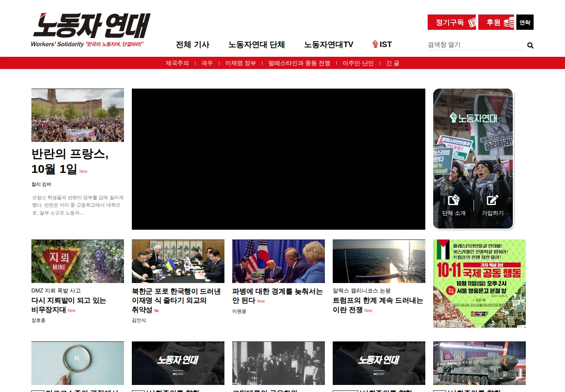This screenshot has height=392, width=565.
Task: Click the search magnifier icon
Action: (530, 45)
